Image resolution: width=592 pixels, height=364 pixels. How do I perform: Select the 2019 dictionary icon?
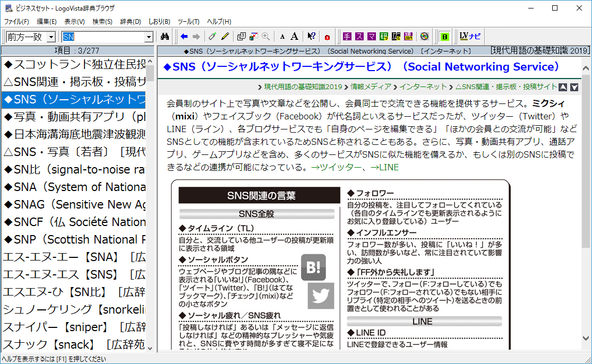pyautogui.click(x=408, y=37)
